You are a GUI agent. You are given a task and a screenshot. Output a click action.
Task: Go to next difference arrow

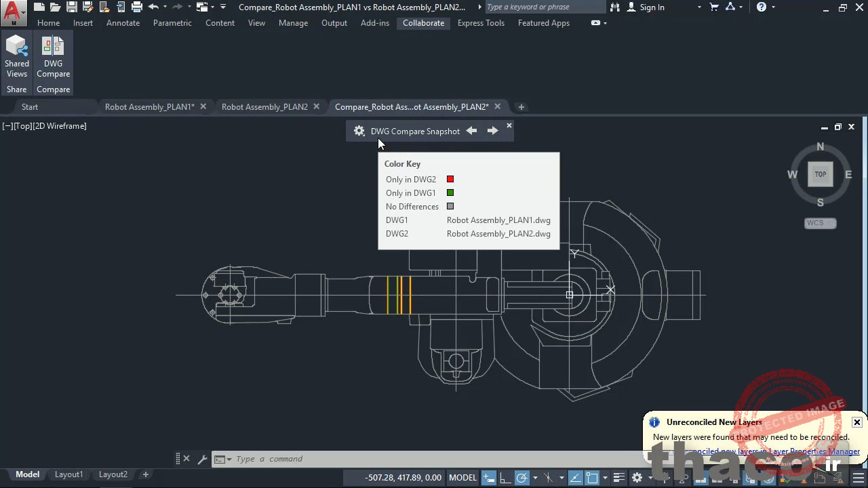click(x=493, y=131)
